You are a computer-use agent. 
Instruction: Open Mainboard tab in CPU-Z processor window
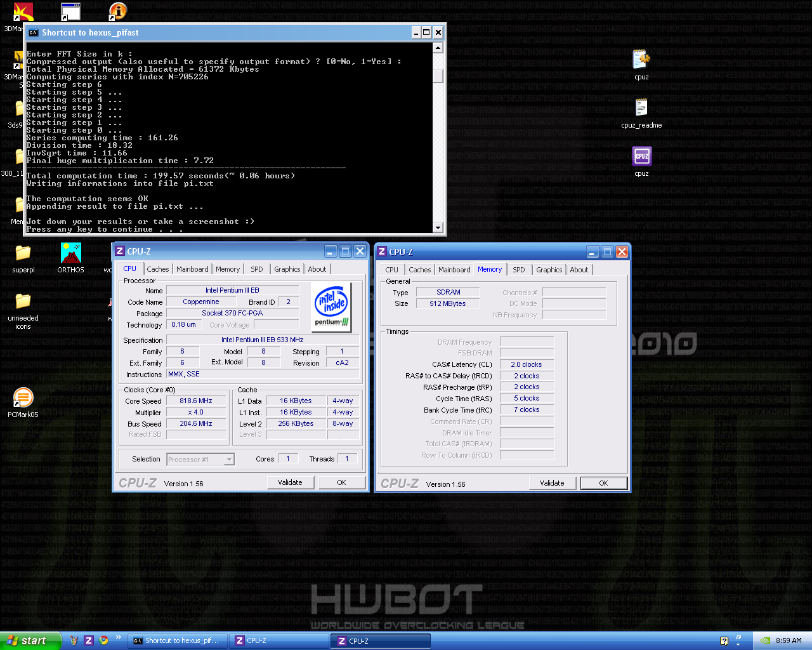point(192,269)
